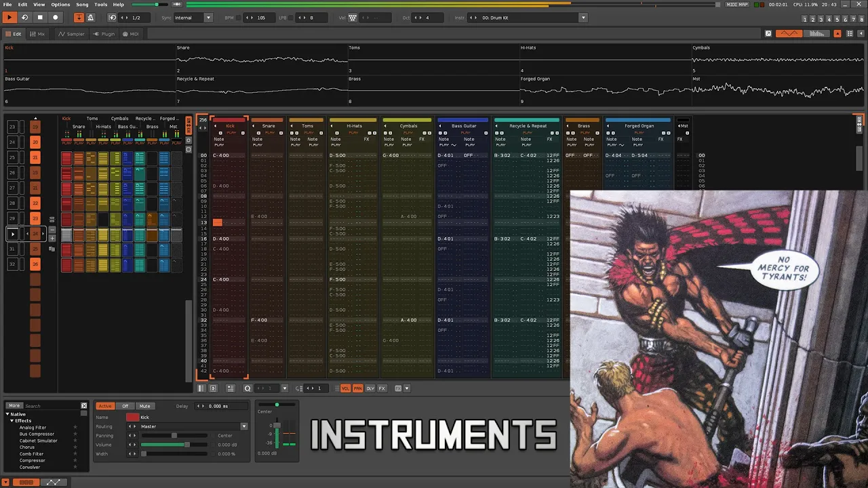This screenshot has height=488, width=868.
Task: Click the track Mute button
Action: pos(144,406)
